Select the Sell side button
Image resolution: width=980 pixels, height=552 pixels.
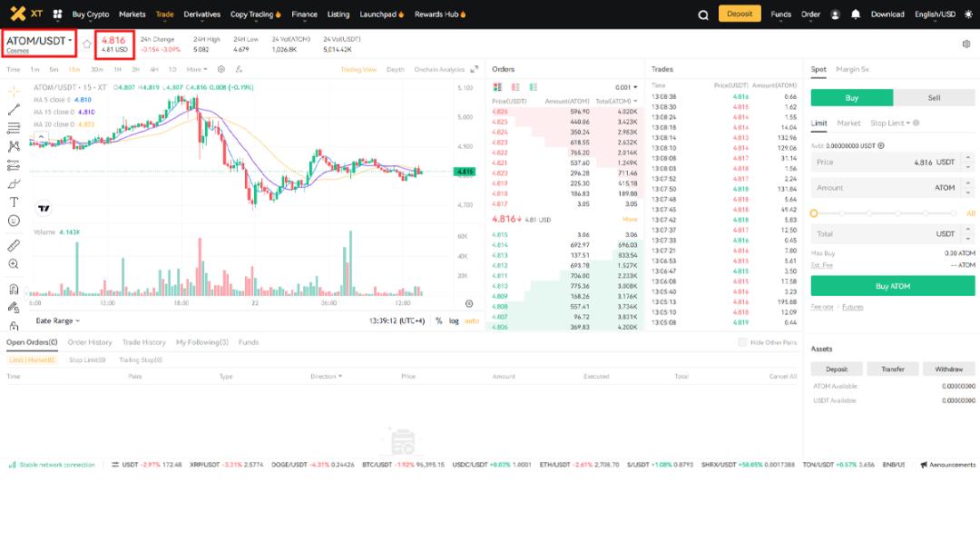pyautogui.click(x=934, y=97)
